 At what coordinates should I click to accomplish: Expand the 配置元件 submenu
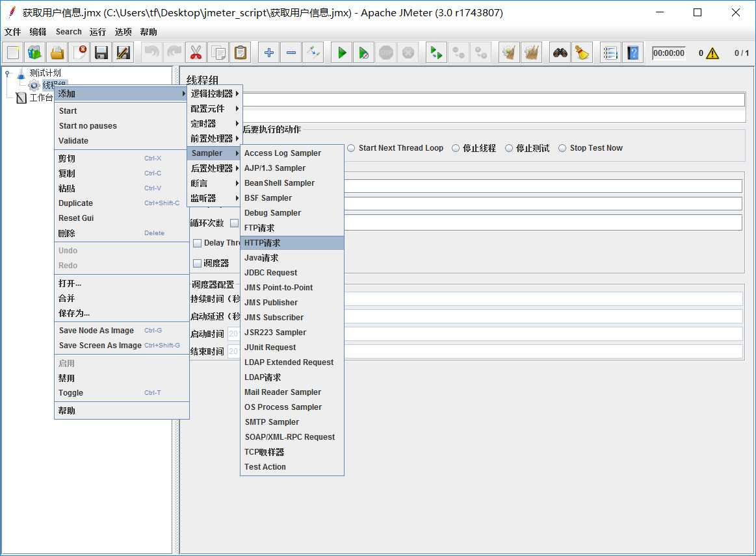(214, 108)
